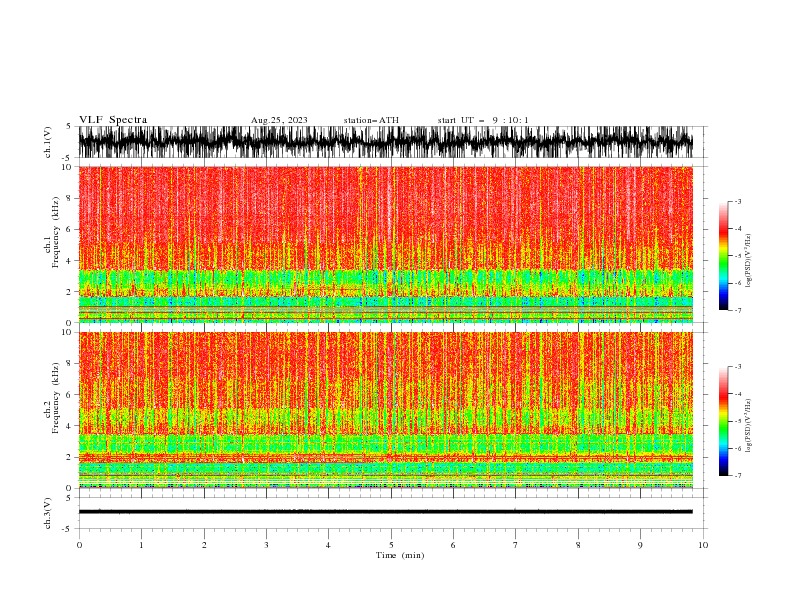Click the 'VLF Spectra' title text
Screen dimensions: 792x612
(113, 120)
